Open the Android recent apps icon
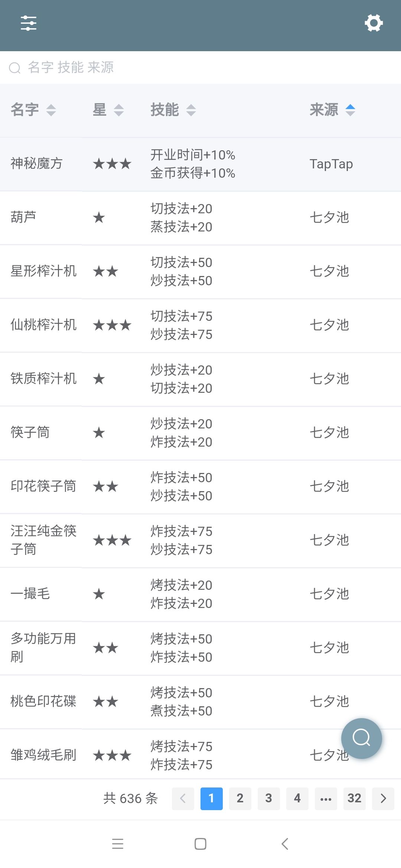 pos(117,844)
